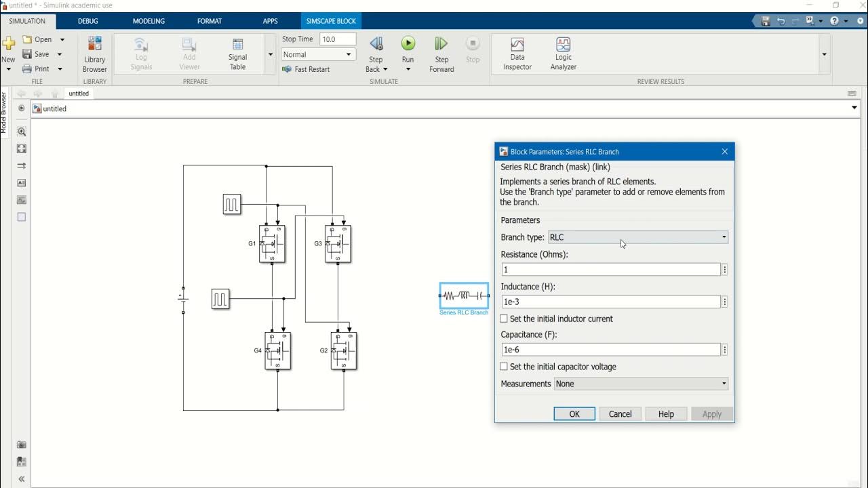868x488 pixels.
Task: Switch to the Format tab
Action: coord(210,21)
